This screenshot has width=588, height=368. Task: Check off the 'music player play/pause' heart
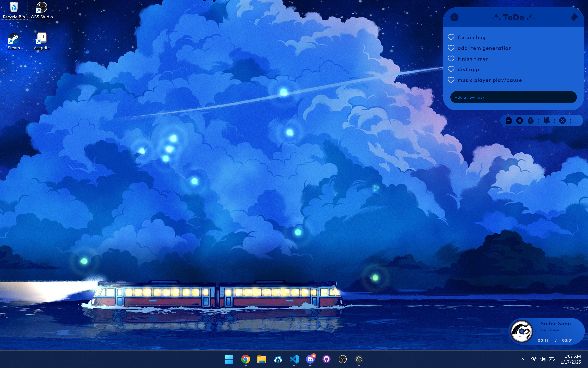click(x=451, y=80)
